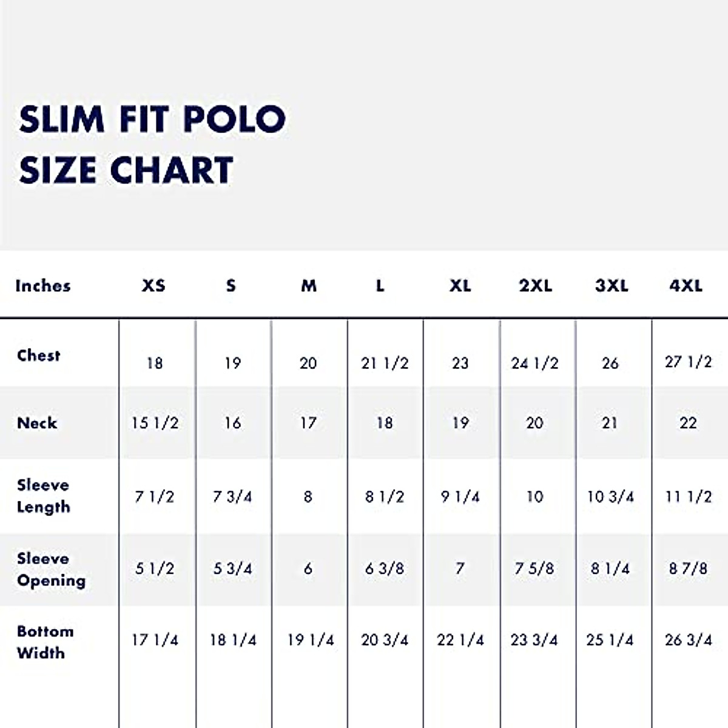Click the Sleeve Length value for 3XL
The image size is (728, 728).
610,497
